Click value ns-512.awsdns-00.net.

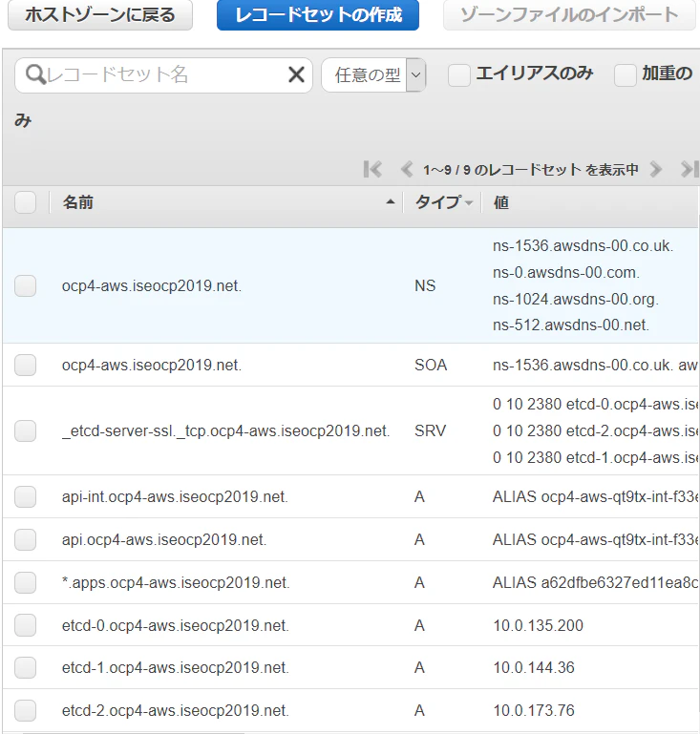[x=571, y=325]
